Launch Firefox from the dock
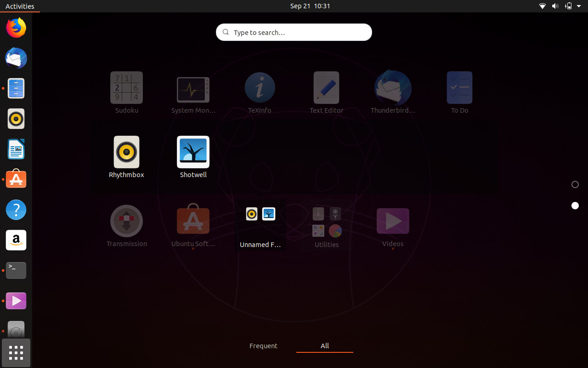Viewport: 588px width, 368px height. (16, 28)
